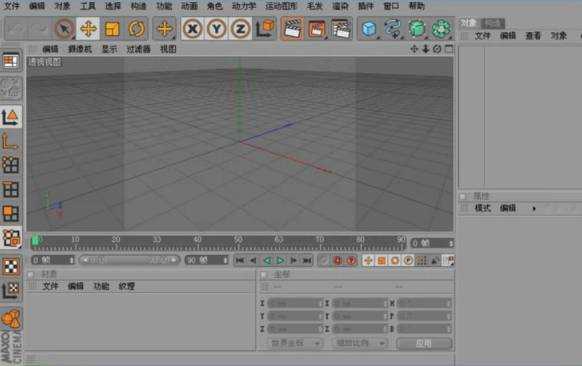Click the undo arrow icon
The height and width of the screenshot is (366, 582).
click(x=16, y=29)
